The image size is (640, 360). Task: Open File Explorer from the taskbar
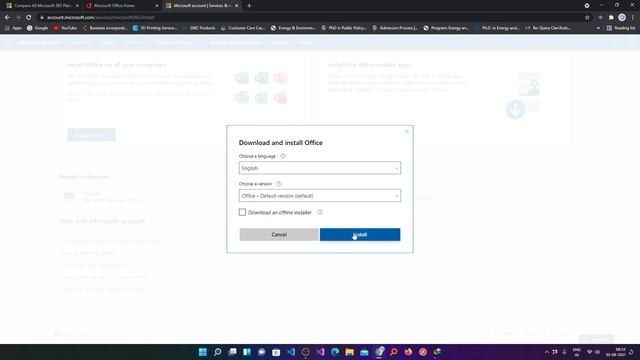click(x=350, y=352)
